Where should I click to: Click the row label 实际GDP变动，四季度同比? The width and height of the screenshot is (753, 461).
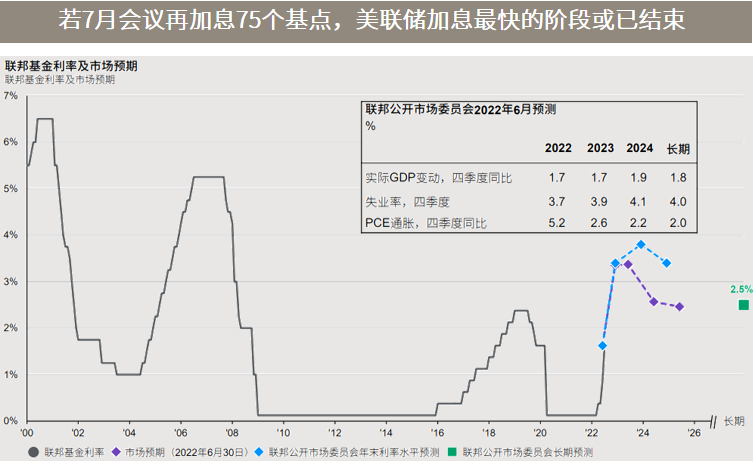[x=438, y=178]
